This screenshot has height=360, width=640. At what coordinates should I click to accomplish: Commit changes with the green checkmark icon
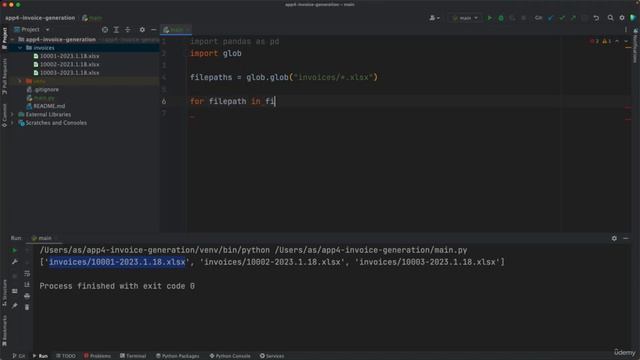(562, 18)
